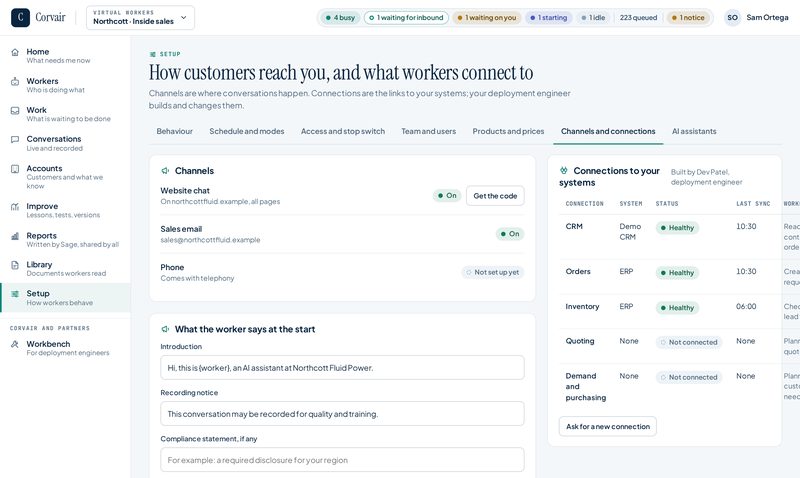800x478 pixels.
Task: Switch to Schedule and modes tab
Action: click(x=246, y=131)
